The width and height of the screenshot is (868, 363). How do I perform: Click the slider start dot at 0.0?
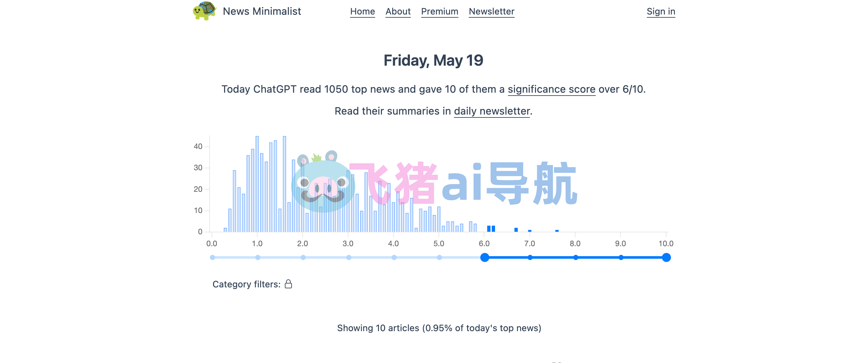tap(212, 257)
